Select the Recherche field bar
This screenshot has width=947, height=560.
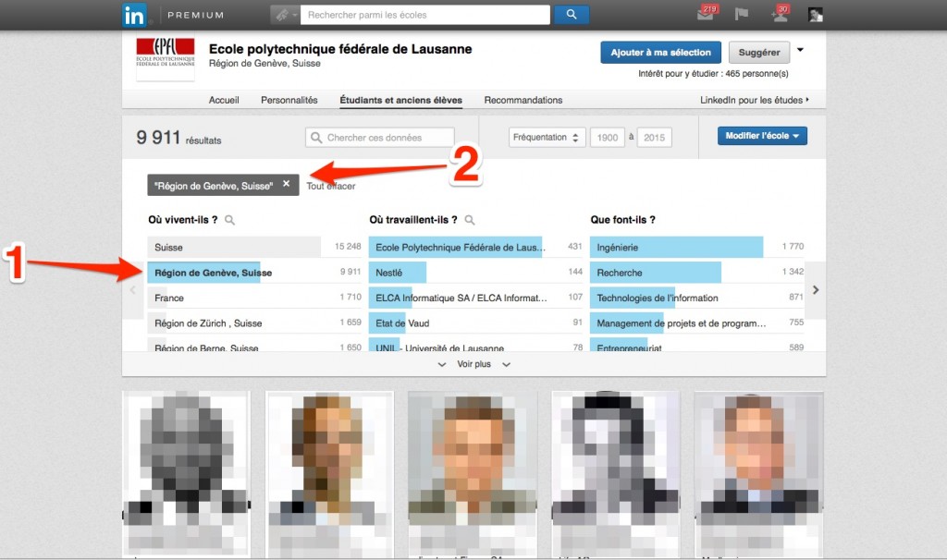pos(697,273)
